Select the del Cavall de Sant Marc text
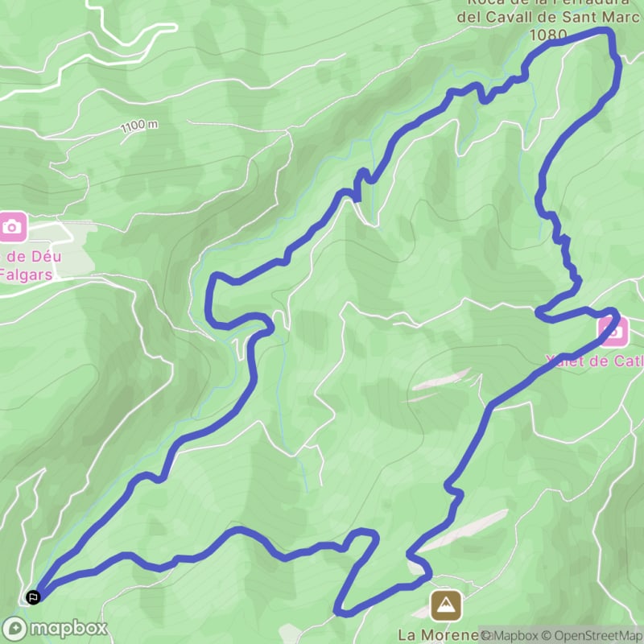Viewport: 644px width, 644px height. [549, 17]
